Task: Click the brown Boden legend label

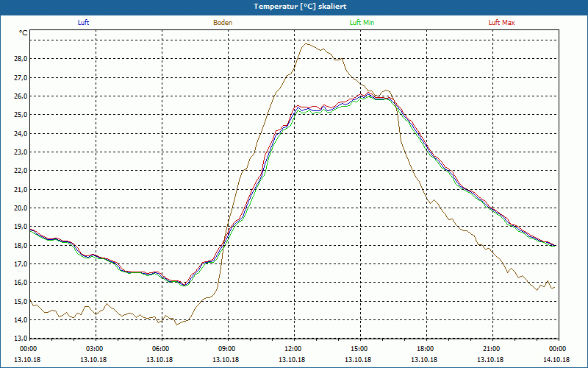Action: click(223, 23)
